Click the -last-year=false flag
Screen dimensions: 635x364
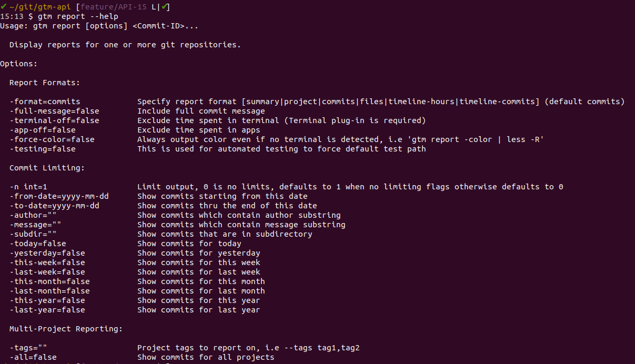pyautogui.click(x=47, y=310)
